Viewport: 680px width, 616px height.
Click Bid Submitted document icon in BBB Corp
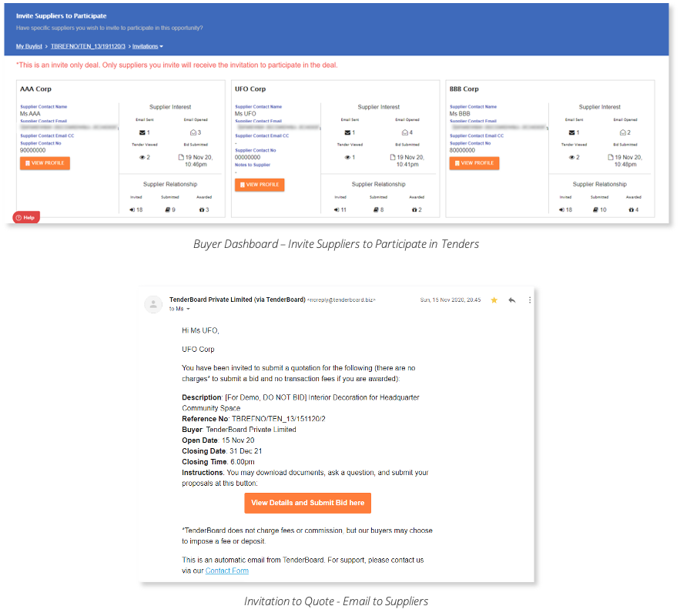pyautogui.click(x=611, y=157)
